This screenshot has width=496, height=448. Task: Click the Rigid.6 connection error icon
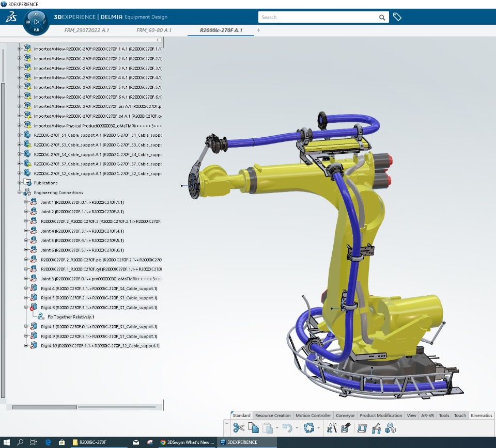(x=34, y=308)
